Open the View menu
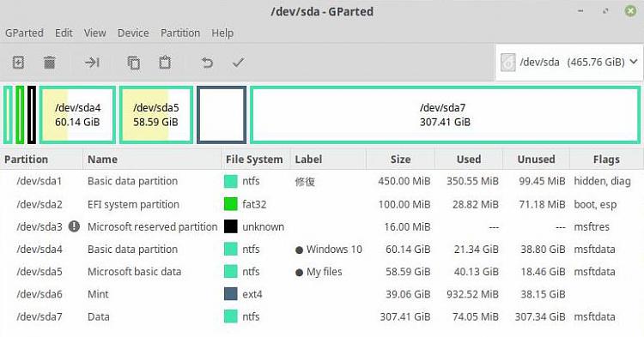Viewport: 644px width, 337px height. point(94,33)
